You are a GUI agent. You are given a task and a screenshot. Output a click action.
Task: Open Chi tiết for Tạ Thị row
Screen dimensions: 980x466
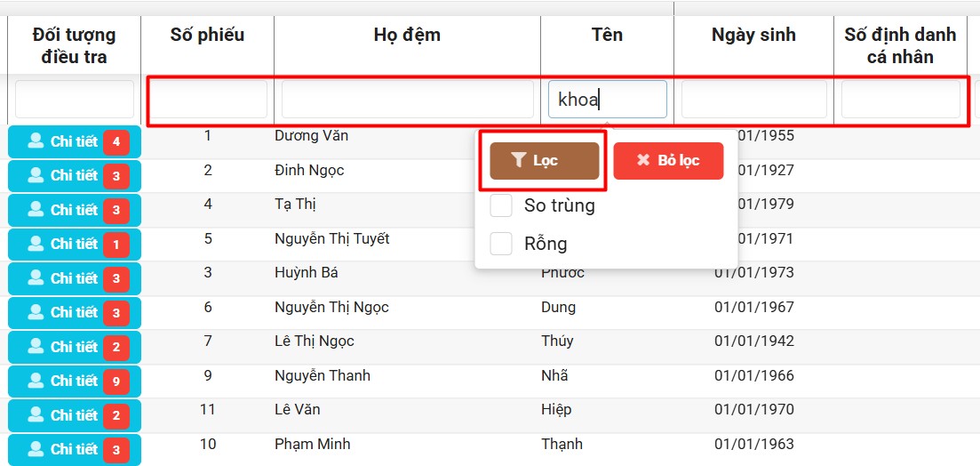(74, 210)
